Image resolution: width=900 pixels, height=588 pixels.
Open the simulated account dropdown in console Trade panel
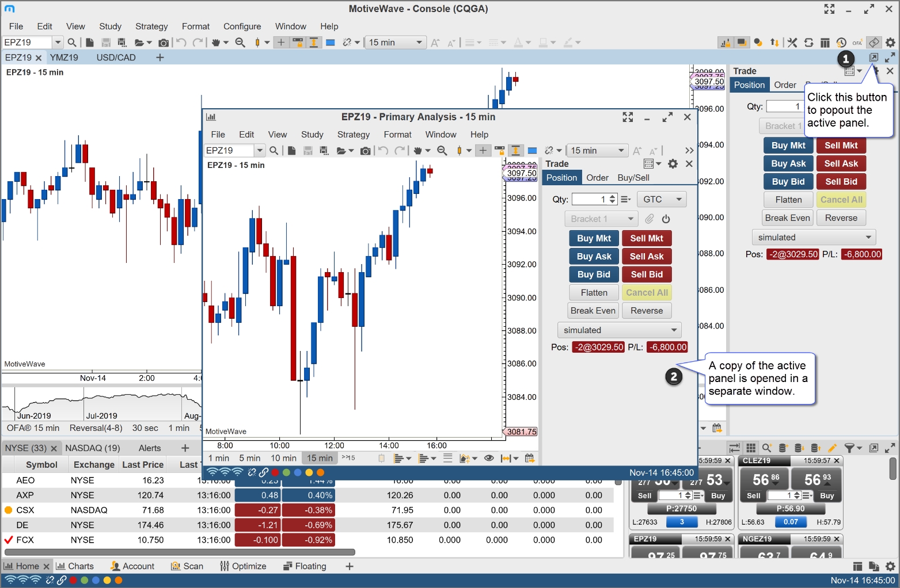[814, 237]
